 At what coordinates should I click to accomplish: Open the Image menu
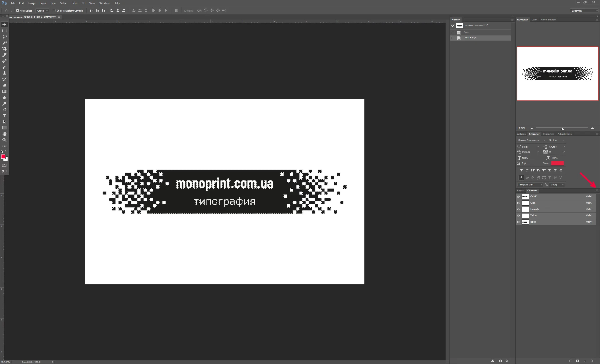(32, 3)
